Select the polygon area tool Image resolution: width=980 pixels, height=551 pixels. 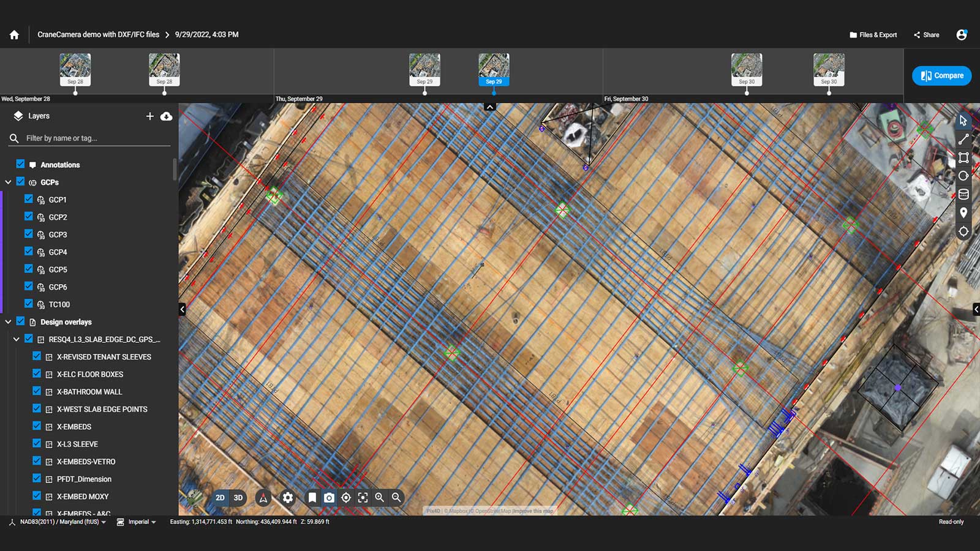(x=963, y=157)
